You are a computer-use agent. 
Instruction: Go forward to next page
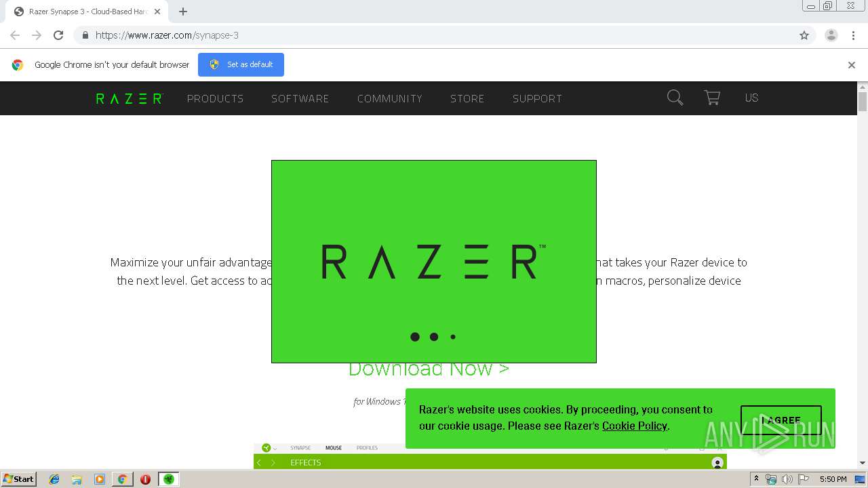[x=37, y=35]
